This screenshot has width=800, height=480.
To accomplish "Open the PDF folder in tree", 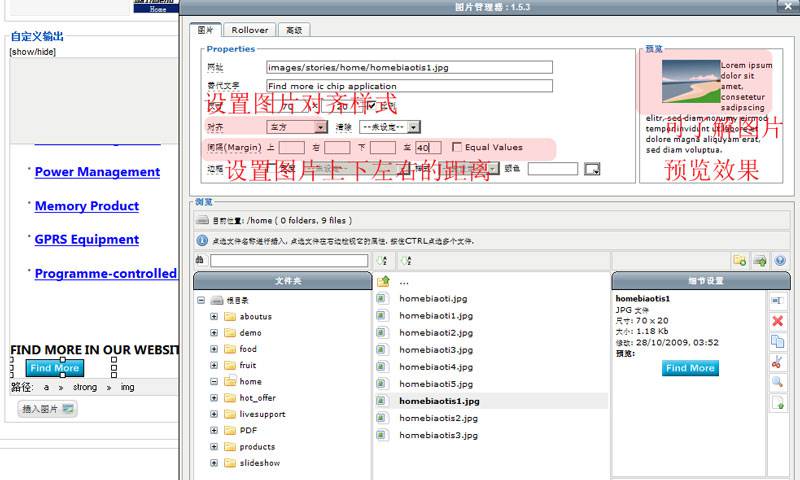I will [x=248, y=431].
